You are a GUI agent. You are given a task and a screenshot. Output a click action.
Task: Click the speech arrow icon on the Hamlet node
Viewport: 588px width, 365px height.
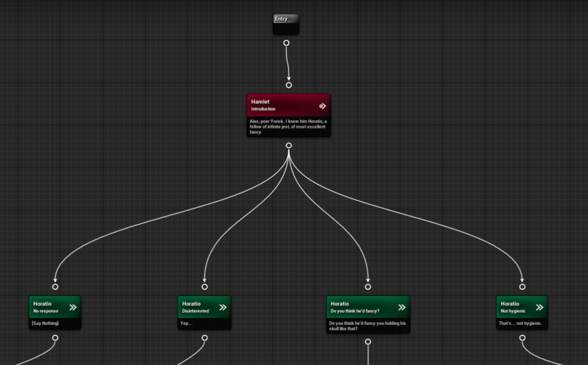322,106
